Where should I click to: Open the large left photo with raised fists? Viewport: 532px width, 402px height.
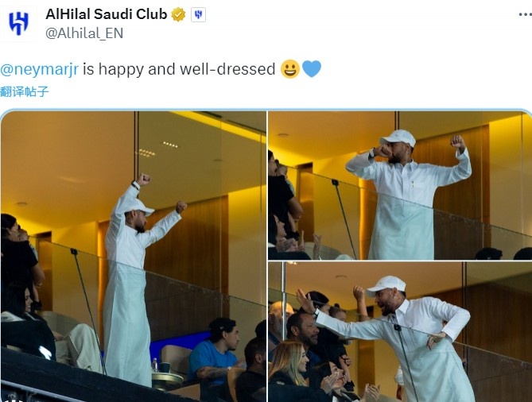coord(134,257)
